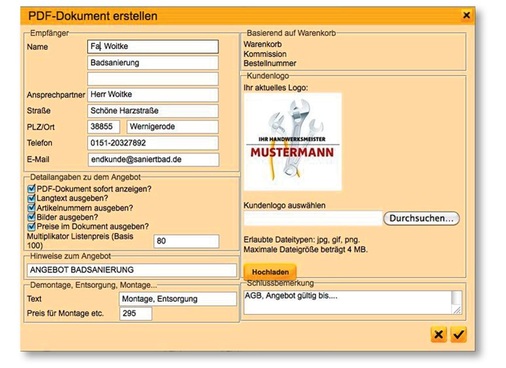Click the cancel X icon button at bottom
506x368 pixels.
pyautogui.click(x=439, y=334)
